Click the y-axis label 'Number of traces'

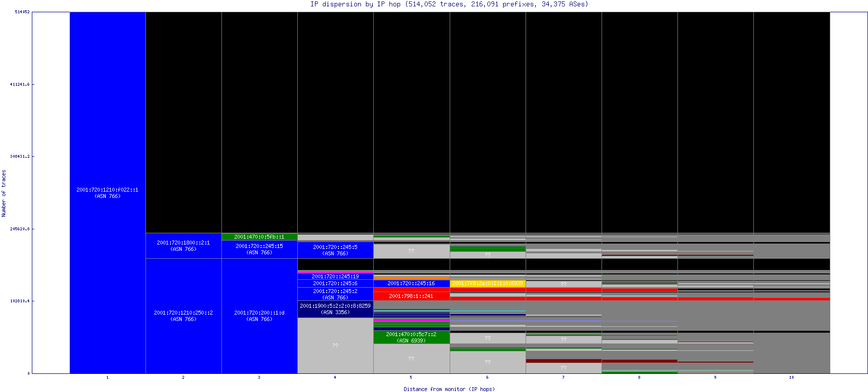pyautogui.click(x=4, y=193)
